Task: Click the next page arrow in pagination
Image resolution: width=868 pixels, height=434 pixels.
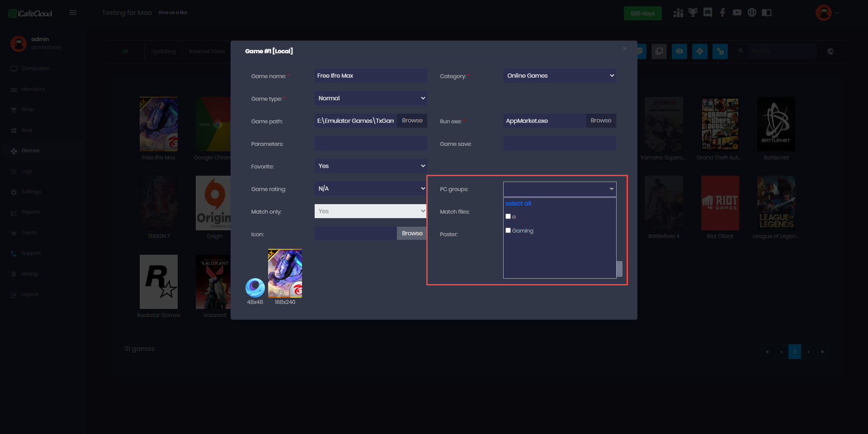Action: click(x=808, y=352)
